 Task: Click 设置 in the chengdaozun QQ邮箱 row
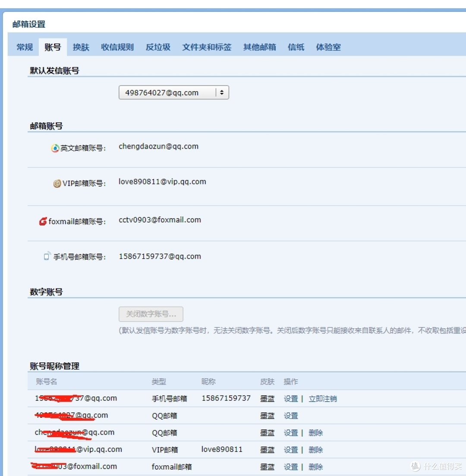pos(291,432)
